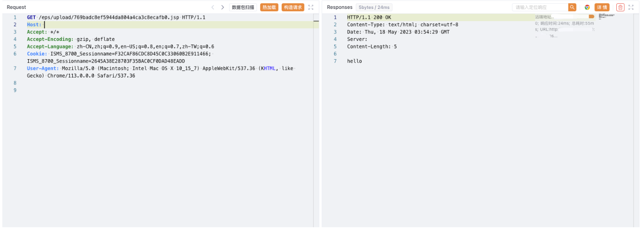The width and height of the screenshot is (644, 231).
Task: Expand the Responses panel to fullscreen
Action: coord(631,8)
